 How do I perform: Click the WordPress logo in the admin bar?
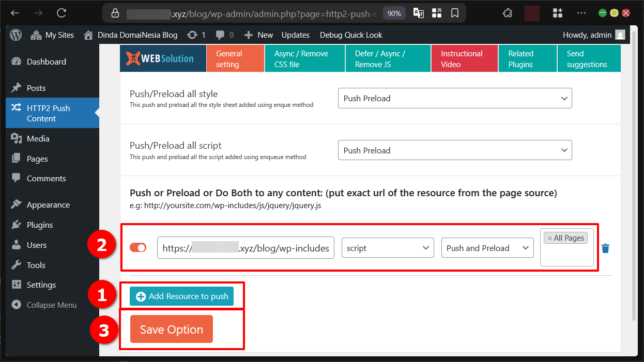click(15, 35)
